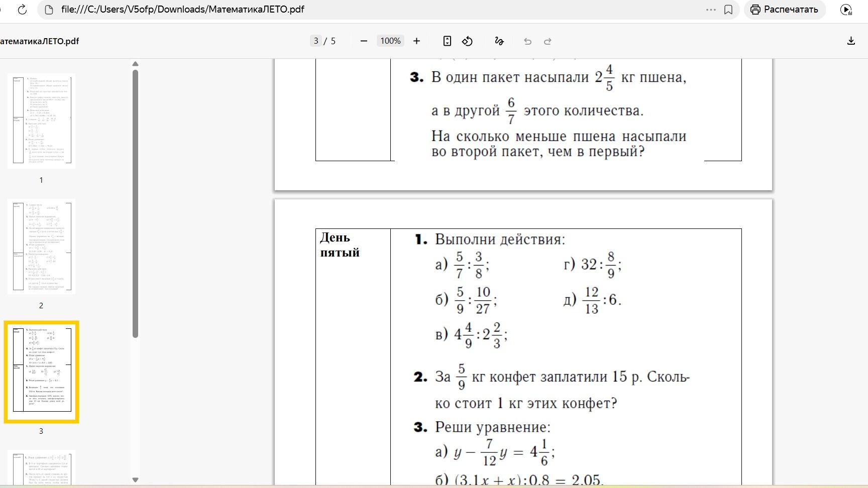The width and height of the screenshot is (868, 488).
Task: Click the thumbnail label number 3
Action: coord(41,431)
